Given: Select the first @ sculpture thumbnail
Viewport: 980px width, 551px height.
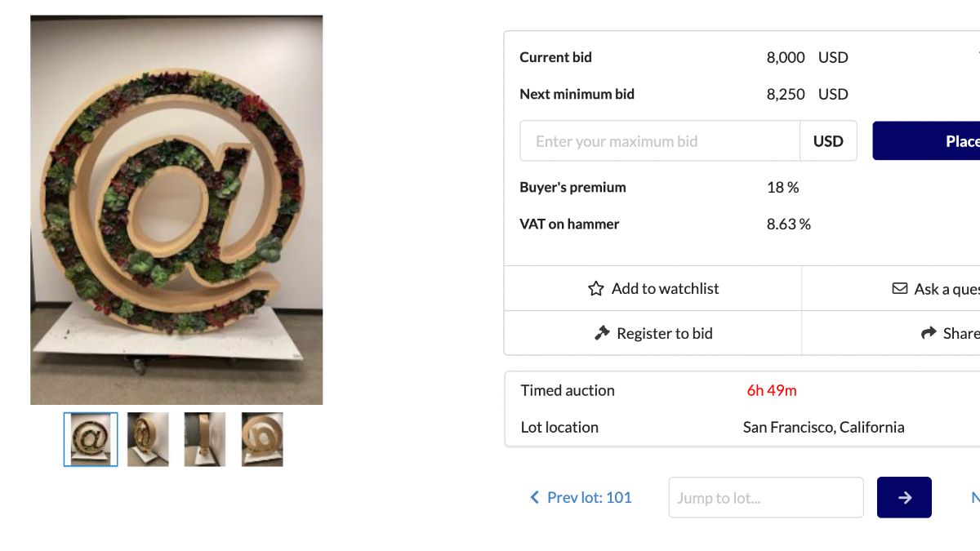Looking at the screenshot, I should [91, 439].
